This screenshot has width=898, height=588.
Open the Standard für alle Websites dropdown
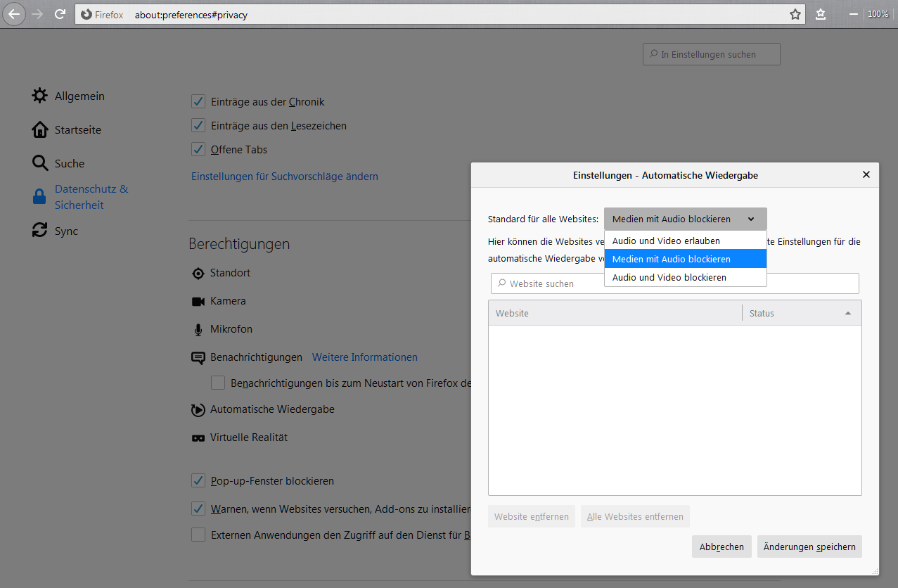pos(685,219)
